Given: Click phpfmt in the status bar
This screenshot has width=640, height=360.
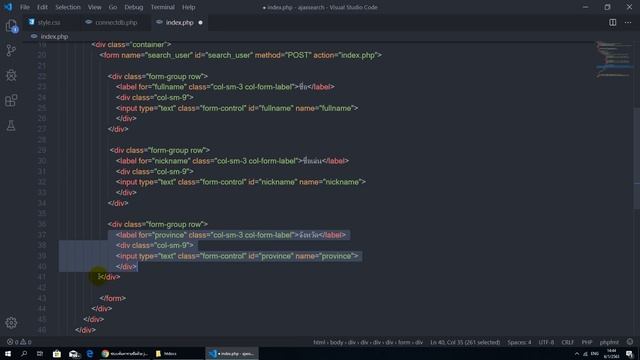Looking at the screenshot, I should pos(609,342).
